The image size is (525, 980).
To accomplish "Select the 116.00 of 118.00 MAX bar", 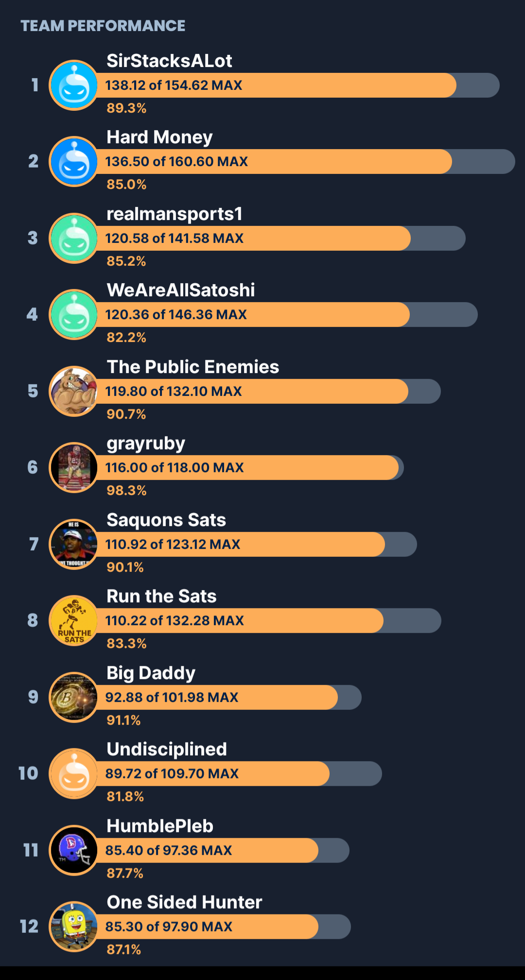I will tap(249, 467).
